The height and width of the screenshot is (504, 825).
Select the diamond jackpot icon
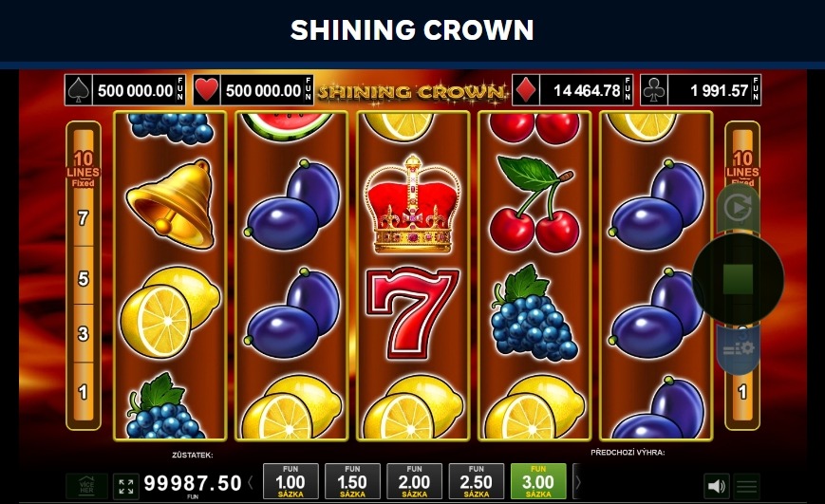point(526,90)
